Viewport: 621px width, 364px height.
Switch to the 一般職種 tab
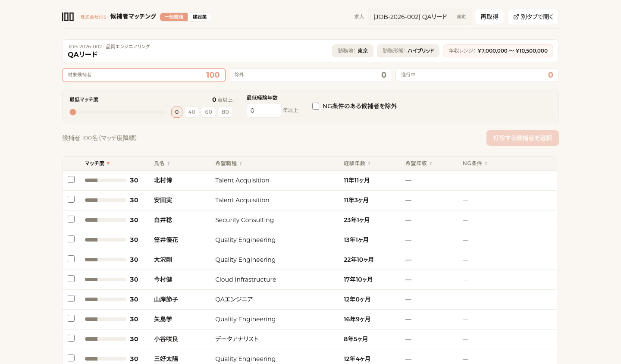(x=174, y=17)
